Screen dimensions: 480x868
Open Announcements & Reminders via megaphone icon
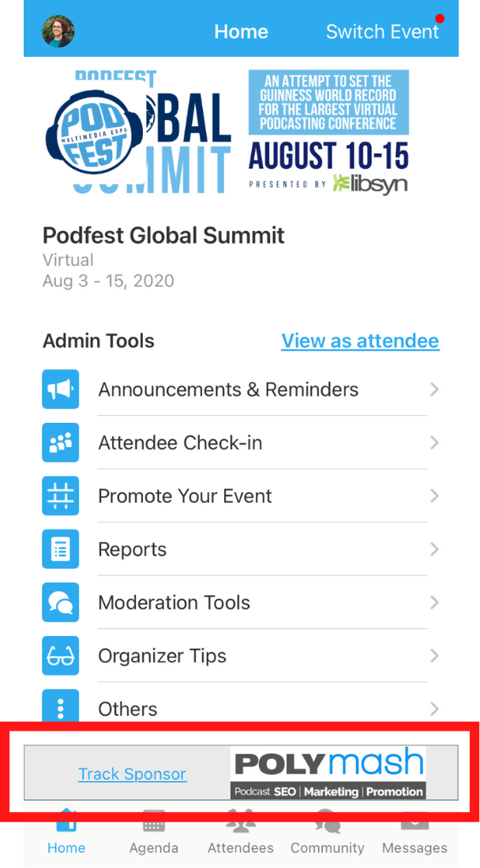61,389
